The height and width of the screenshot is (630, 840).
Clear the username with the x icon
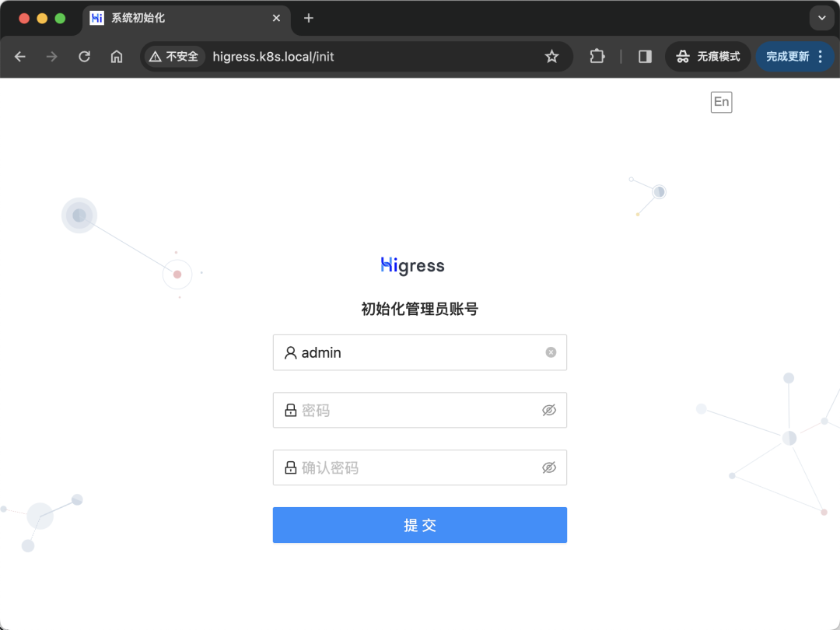click(x=551, y=352)
